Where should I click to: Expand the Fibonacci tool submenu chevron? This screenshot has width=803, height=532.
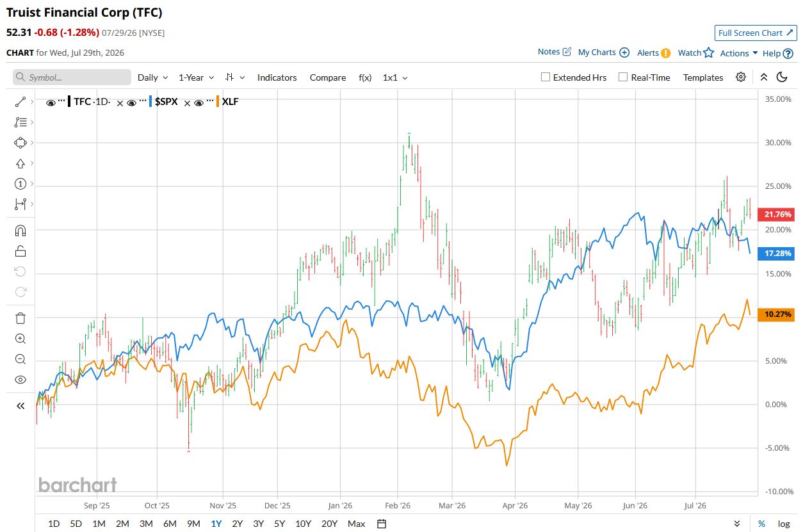pos(33,122)
